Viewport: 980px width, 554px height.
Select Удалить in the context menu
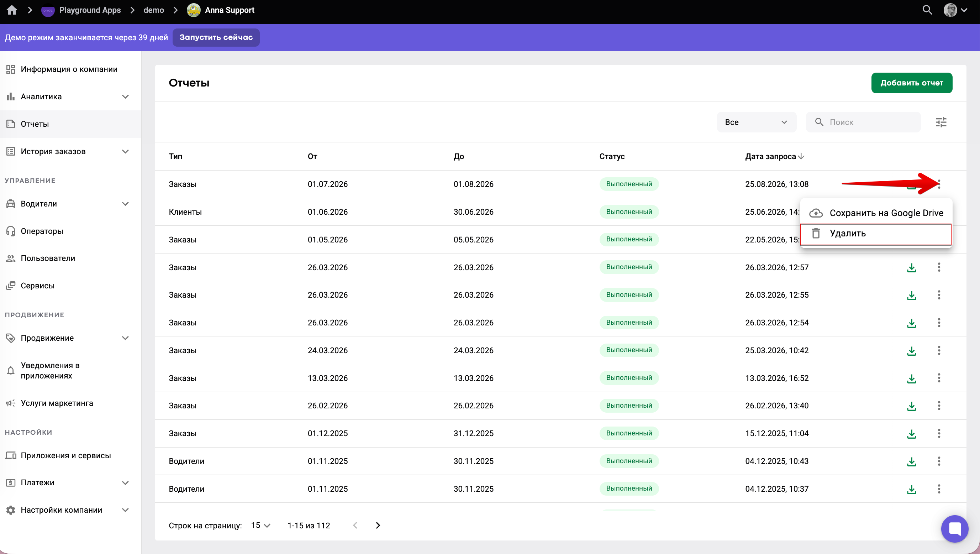pos(876,234)
